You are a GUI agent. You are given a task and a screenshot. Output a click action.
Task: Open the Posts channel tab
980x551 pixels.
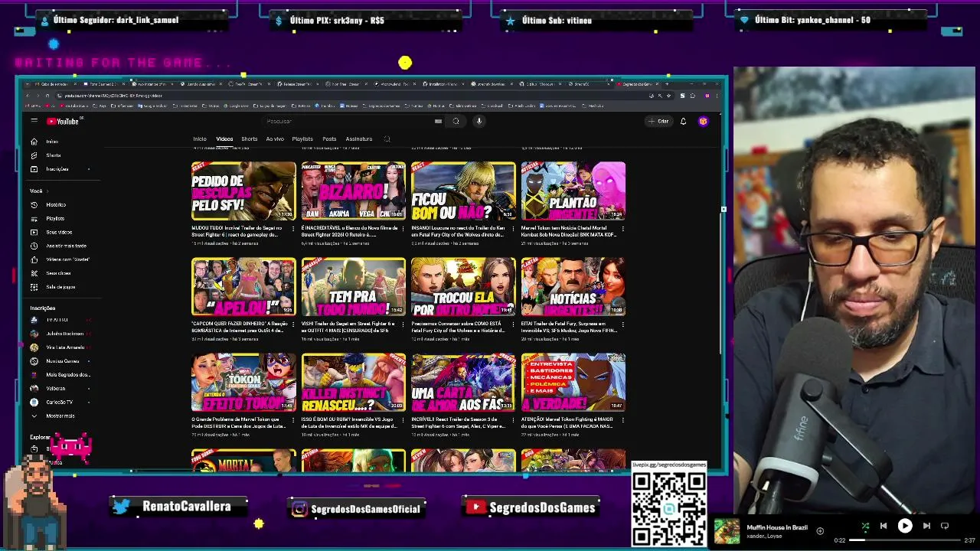(x=329, y=139)
